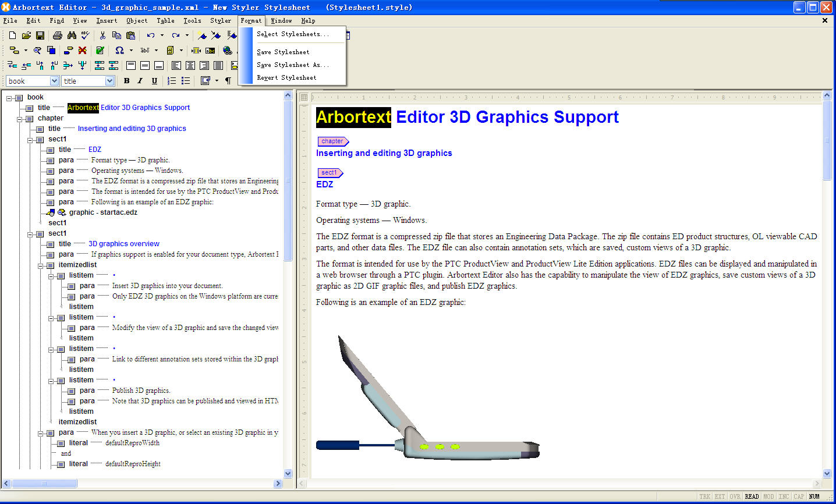This screenshot has height=504, width=836.
Task: Select the 'graphic - startac.edz' tree node
Action: tap(103, 212)
